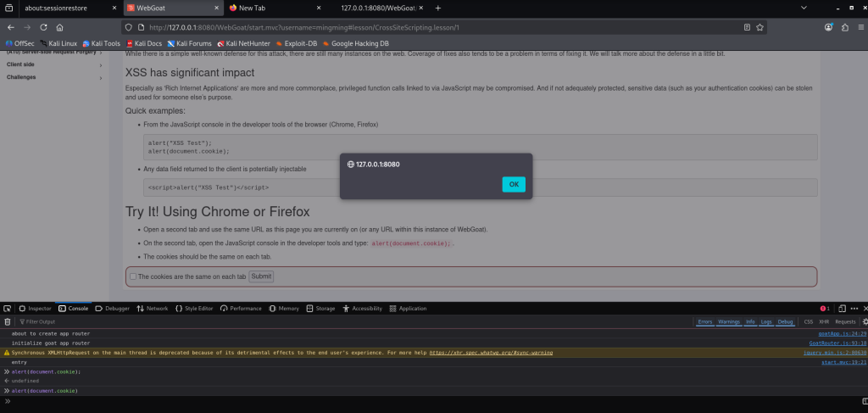This screenshot has height=413, width=868.
Task: Close the 127.0.0.1:8080/WebGoat tab
Action: point(421,8)
